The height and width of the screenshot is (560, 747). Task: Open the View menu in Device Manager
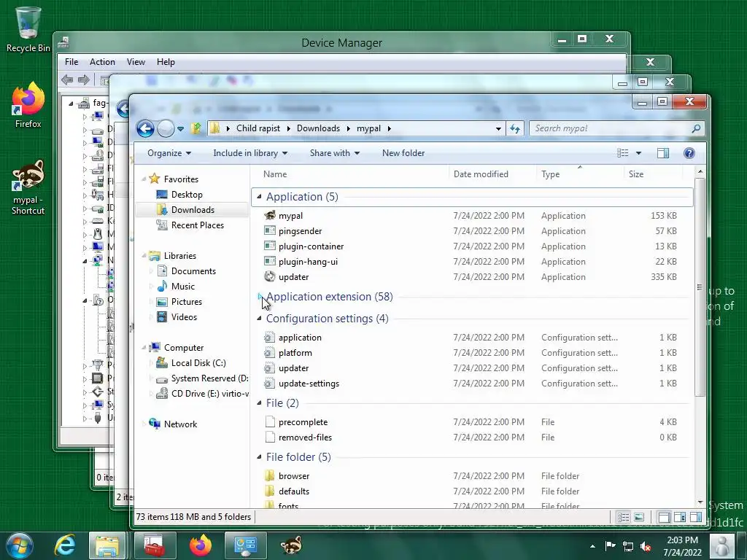click(136, 62)
